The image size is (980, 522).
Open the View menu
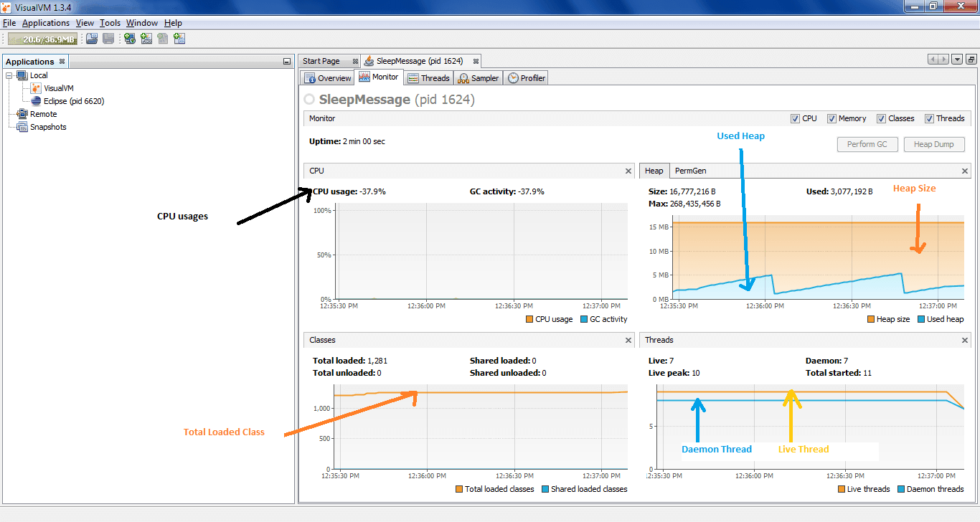click(x=85, y=23)
